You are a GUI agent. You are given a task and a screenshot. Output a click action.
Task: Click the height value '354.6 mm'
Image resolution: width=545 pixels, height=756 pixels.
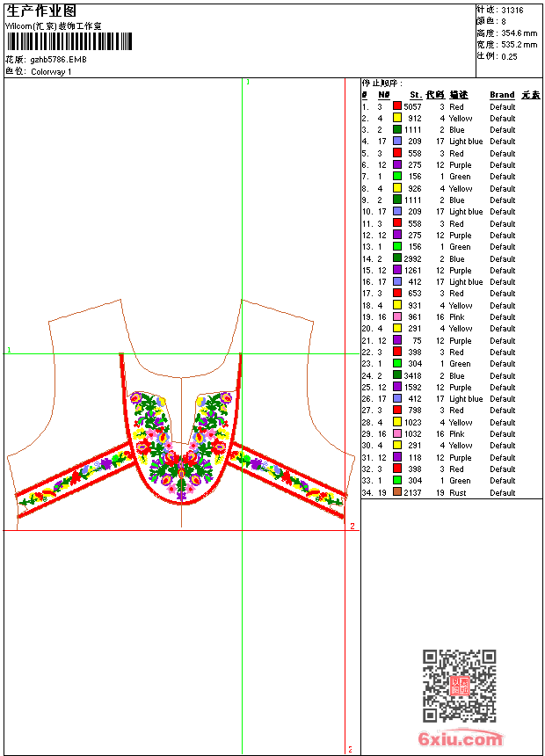[x=519, y=33]
